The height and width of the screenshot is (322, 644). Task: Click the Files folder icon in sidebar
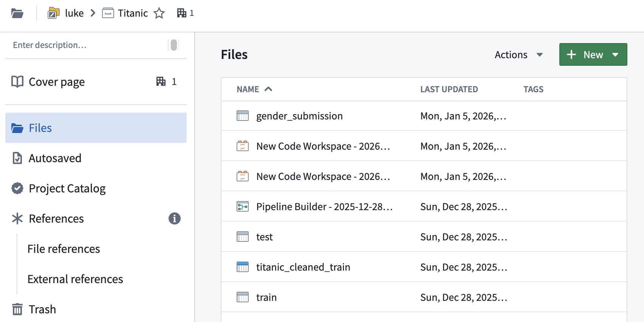pos(17,128)
